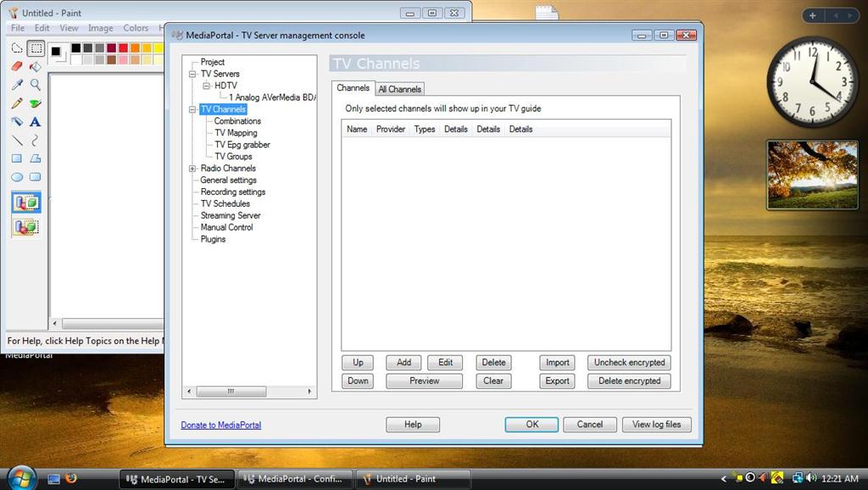Select the Ellipse shape tool in Paint

(x=17, y=177)
